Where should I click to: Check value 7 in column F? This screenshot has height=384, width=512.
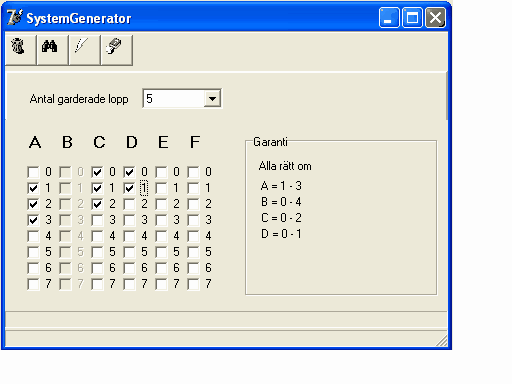tap(193, 284)
